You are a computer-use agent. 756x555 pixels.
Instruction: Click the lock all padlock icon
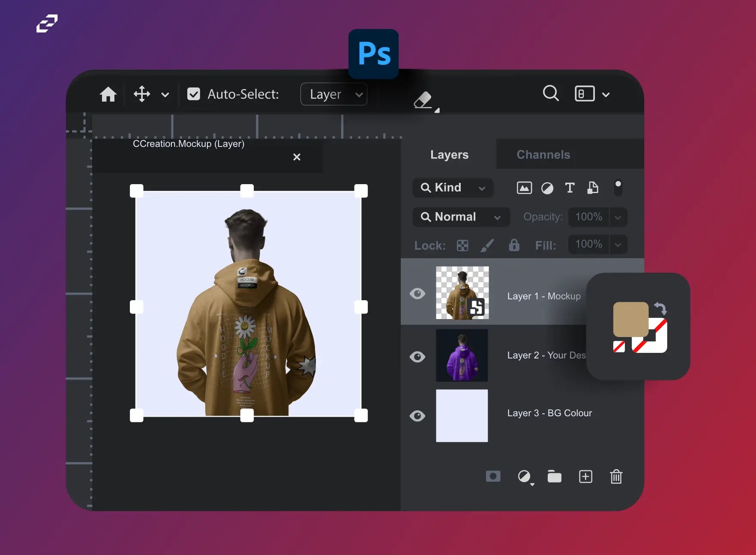click(x=514, y=245)
